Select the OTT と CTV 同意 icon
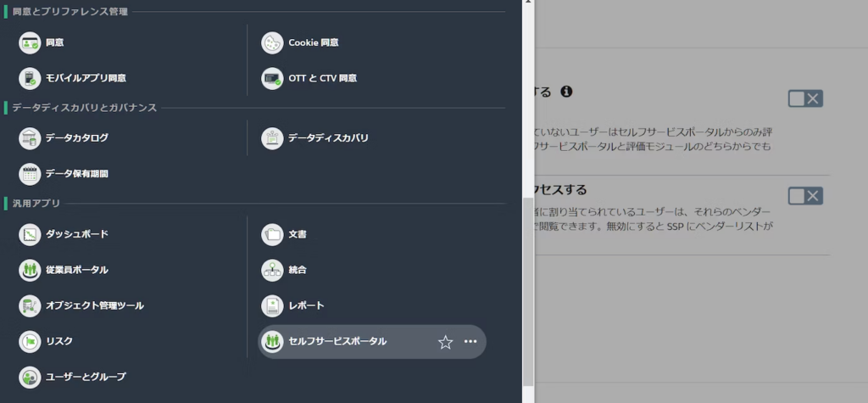 272,78
